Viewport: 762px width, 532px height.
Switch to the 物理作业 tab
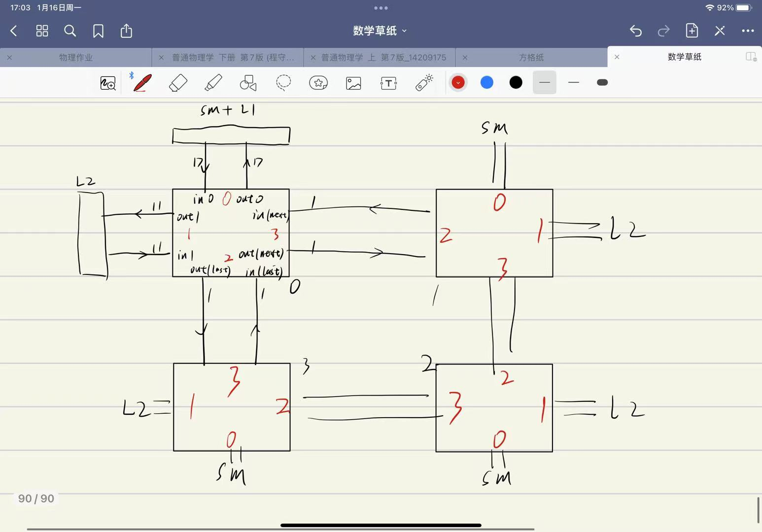[x=76, y=57]
